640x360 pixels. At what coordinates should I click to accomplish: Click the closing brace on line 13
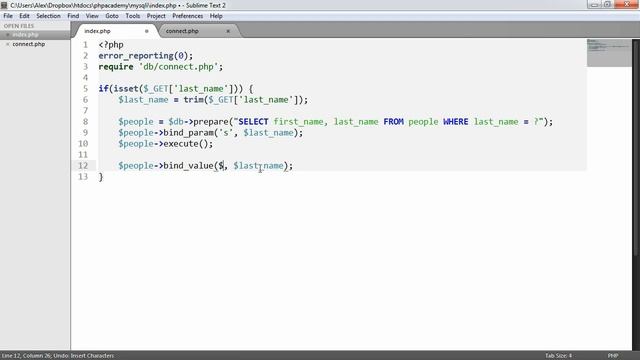point(101,177)
